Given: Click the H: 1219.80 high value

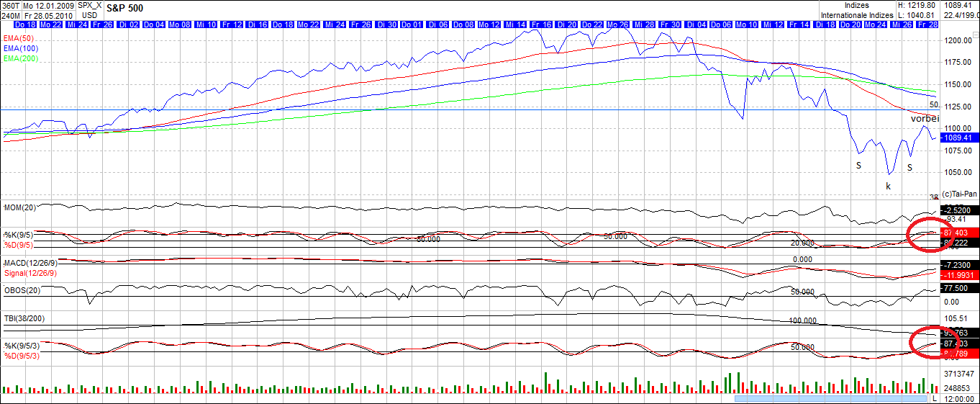Looking at the screenshot, I should coord(916,5).
